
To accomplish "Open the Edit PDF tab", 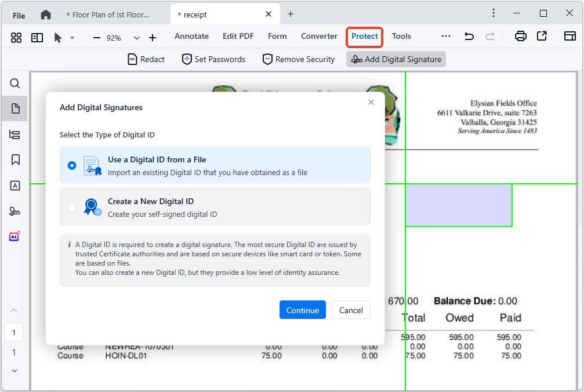I will point(238,36).
